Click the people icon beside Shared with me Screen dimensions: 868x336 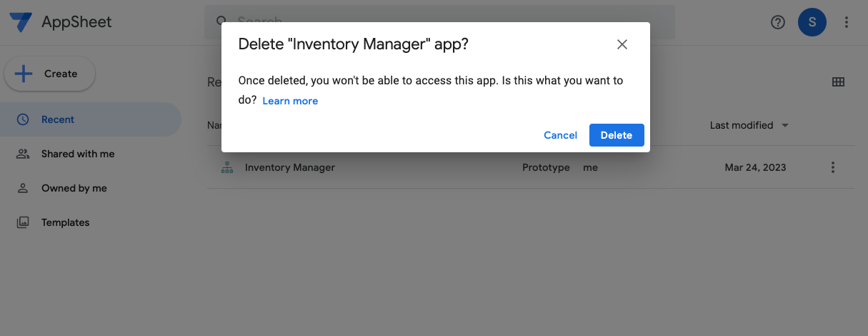pyautogui.click(x=23, y=154)
